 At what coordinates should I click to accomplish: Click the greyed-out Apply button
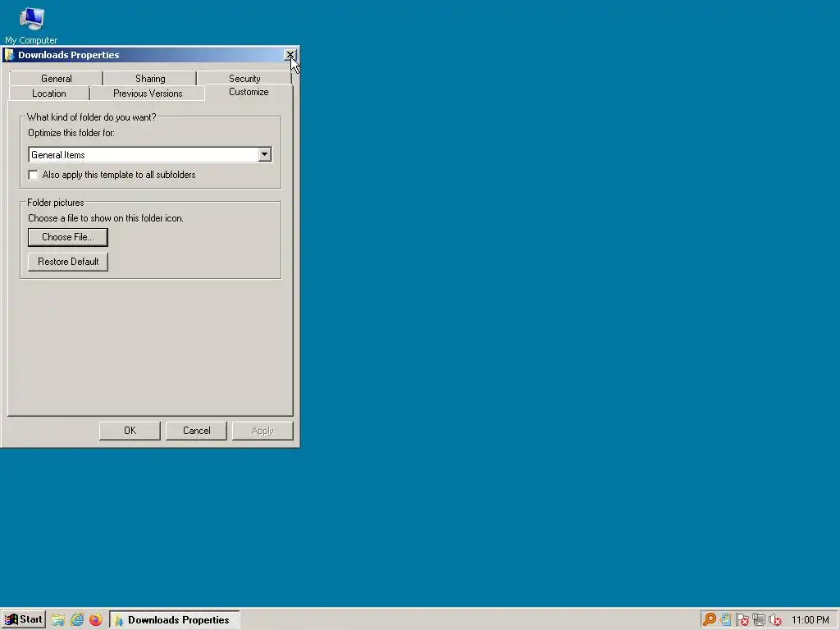pyautogui.click(x=262, y=431)
